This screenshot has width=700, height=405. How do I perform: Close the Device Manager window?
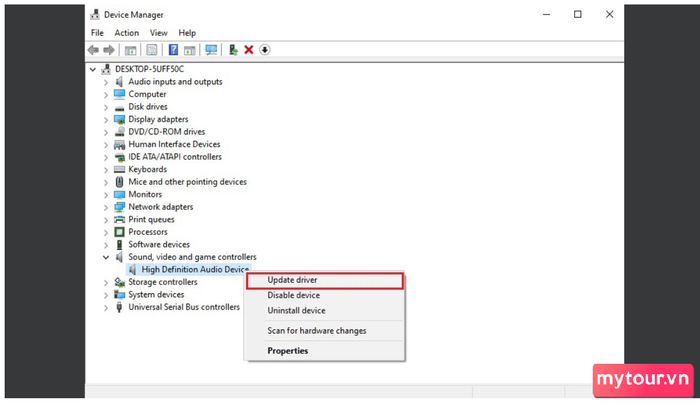pyautogui.click(x=609, y=15)
